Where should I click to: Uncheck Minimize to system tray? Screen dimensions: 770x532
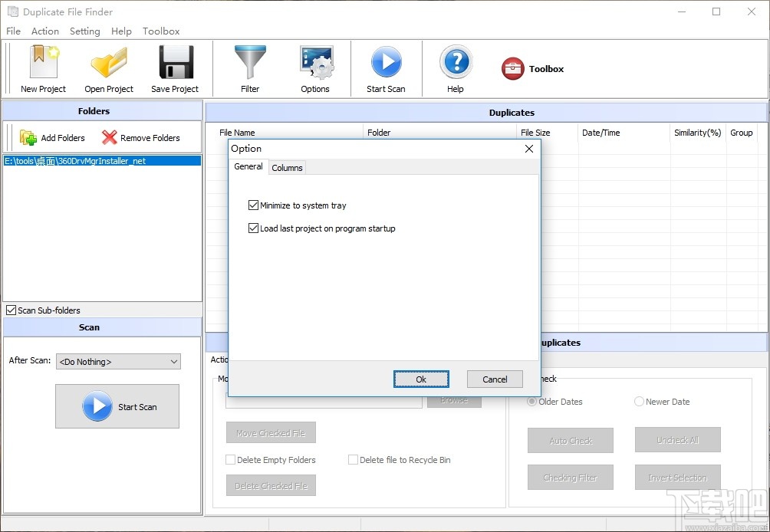click(253, 205)
